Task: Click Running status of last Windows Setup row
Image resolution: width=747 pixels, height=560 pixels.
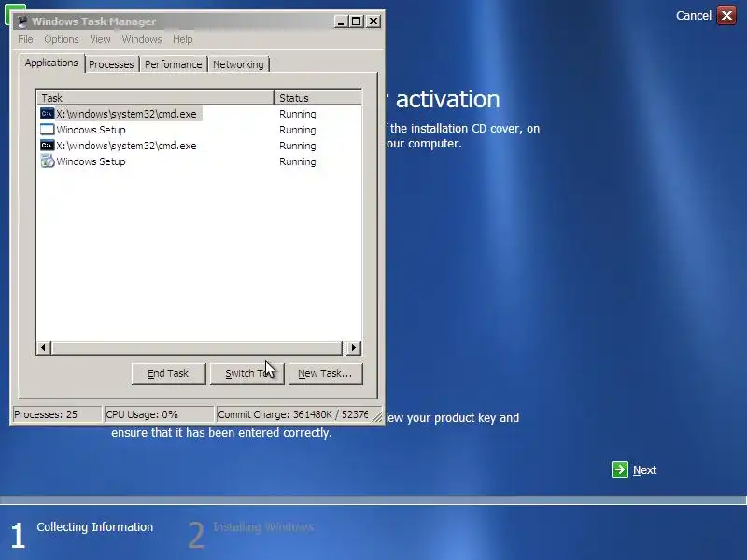Action: pyautogui.click(x=297, y=161)
